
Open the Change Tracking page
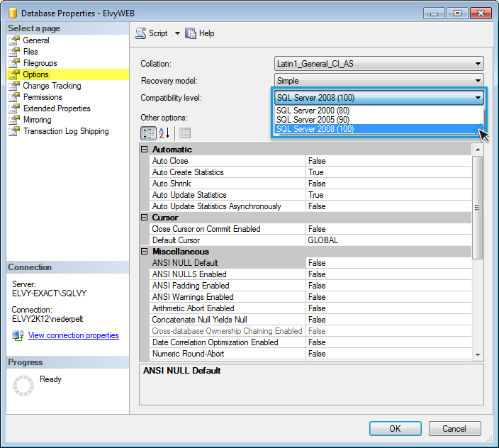(52, 86)
